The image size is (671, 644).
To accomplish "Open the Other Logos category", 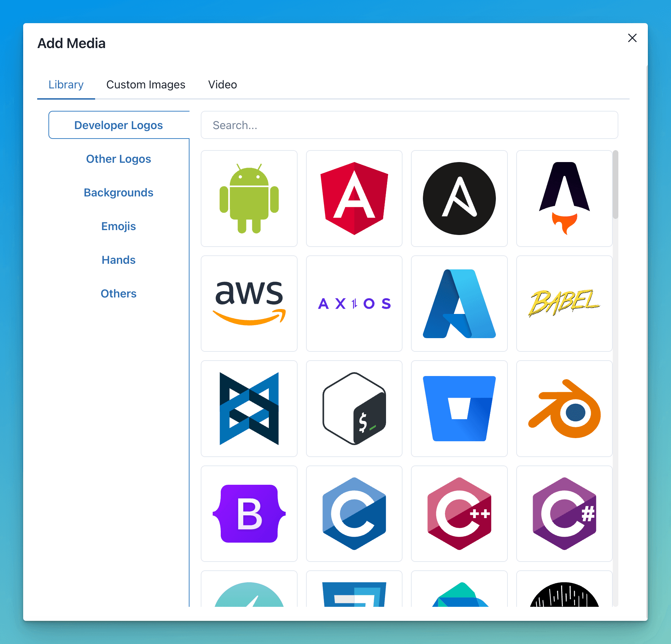I will coord(119,159).
